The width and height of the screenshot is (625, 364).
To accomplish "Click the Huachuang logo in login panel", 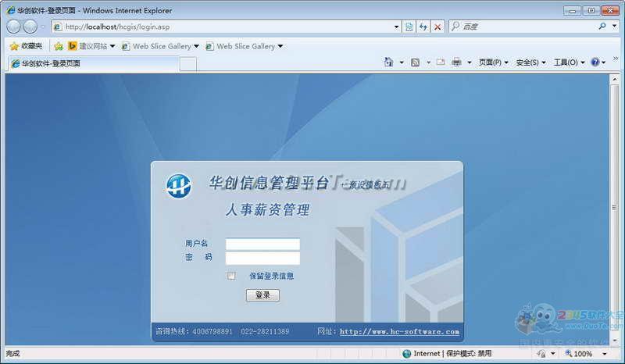I will (179, 186).
